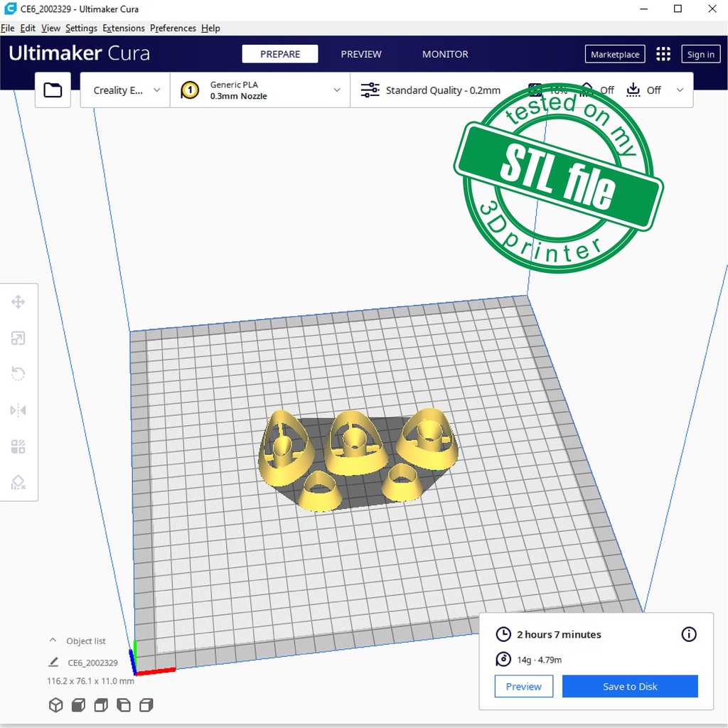Select the Scale tool in left toolbar

click(x=18, y=338)
